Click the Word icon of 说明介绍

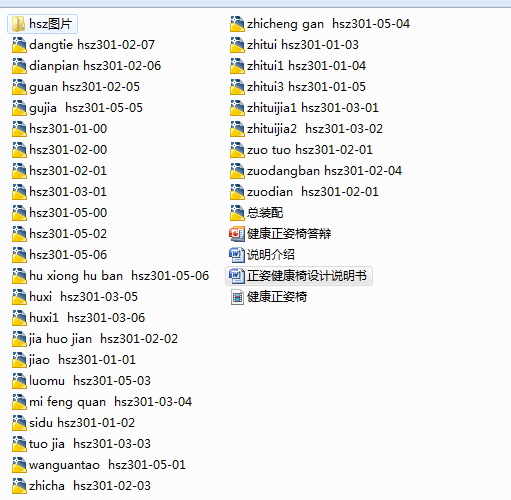(237, 255)
